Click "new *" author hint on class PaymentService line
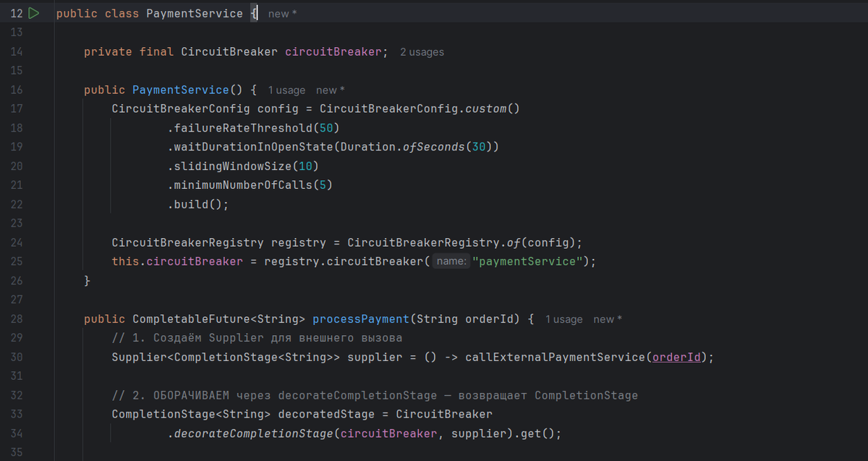Screen dimensions: 868x461 [282, 14]
